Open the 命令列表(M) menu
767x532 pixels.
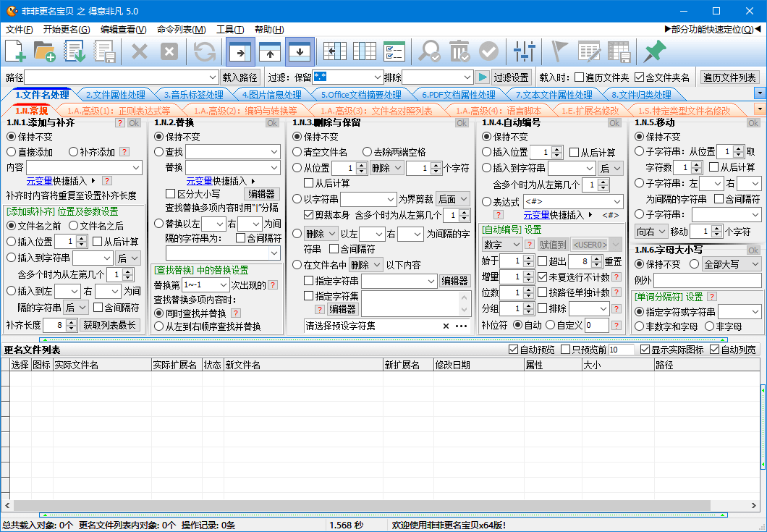(181, 30)
